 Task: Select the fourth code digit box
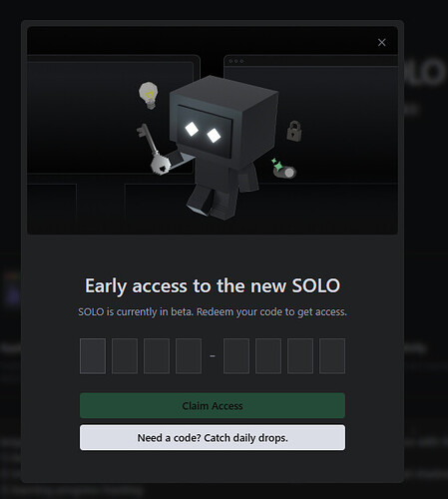pyautogui.click(x=189, y=356)
